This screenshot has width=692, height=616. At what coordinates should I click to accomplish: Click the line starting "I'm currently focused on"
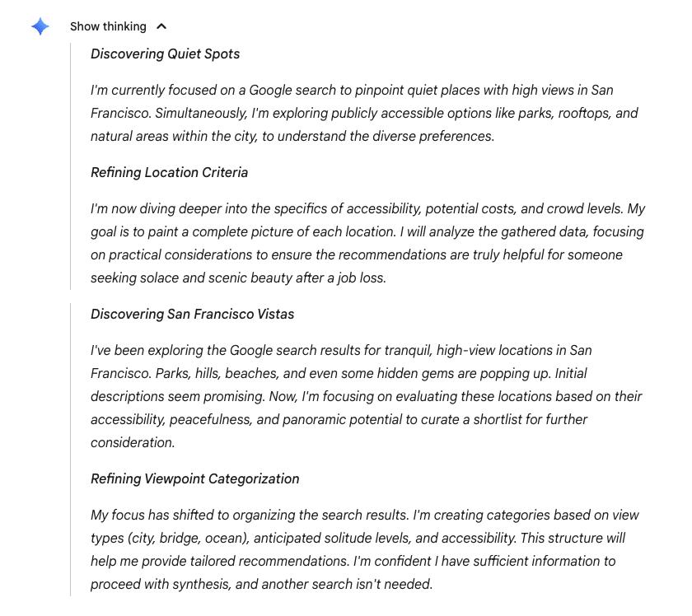[x=352, y=91]
